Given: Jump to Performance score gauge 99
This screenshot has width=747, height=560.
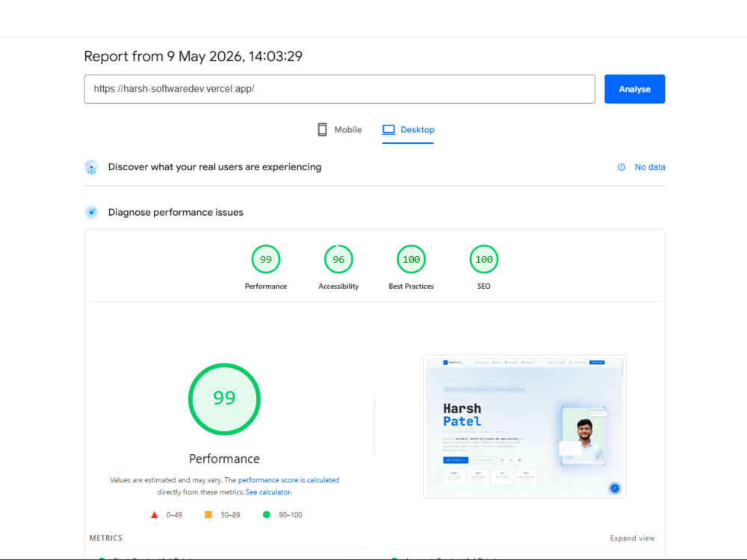Looking at the screenshot, I should point(266,260).
